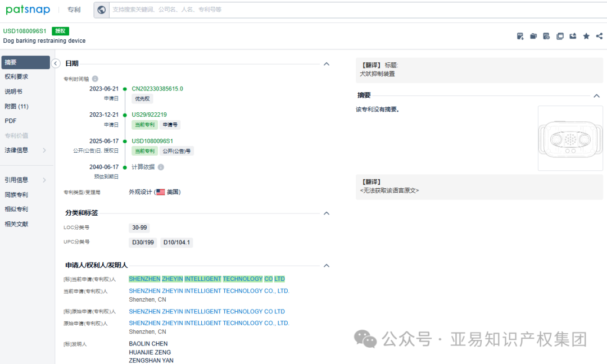Go home via the patsnap logo
607x364 pixels.
[28, 10]
